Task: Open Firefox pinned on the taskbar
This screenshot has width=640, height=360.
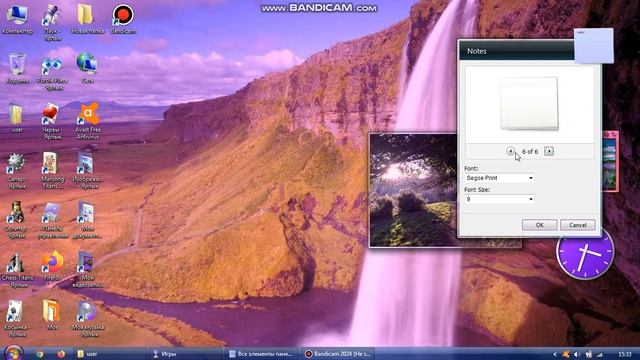Action: pos(61,354)
